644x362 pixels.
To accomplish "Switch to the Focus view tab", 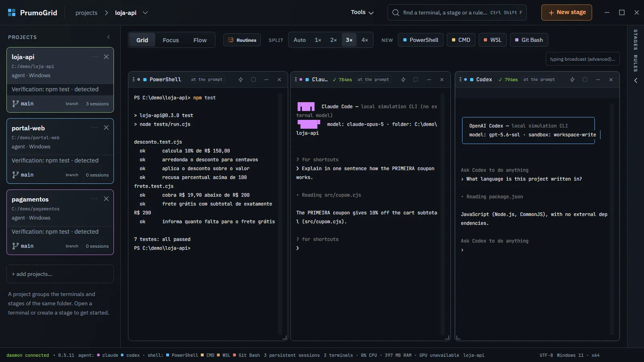I will (171, 40).
